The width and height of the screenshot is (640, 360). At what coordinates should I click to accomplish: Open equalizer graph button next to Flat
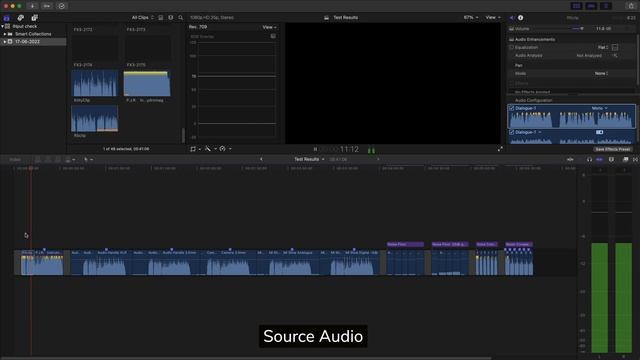pyautogui.click(x=615, y=47)
